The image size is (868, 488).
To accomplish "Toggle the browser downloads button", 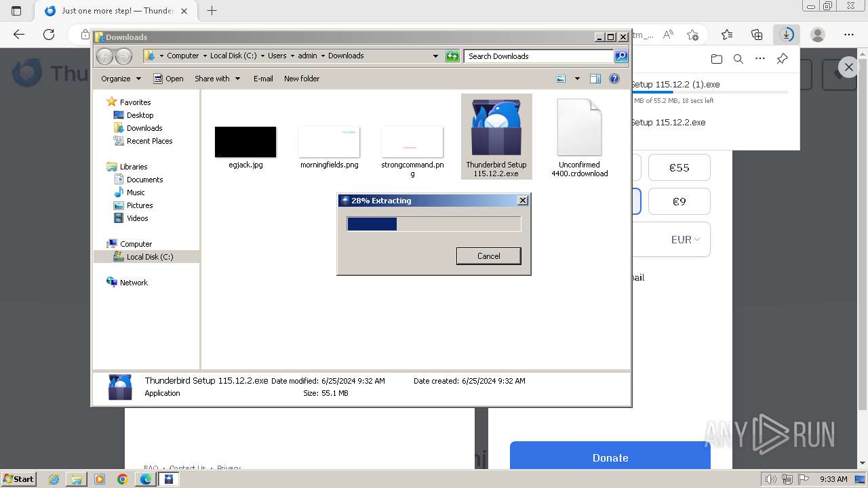I will (x=787, y=35).
